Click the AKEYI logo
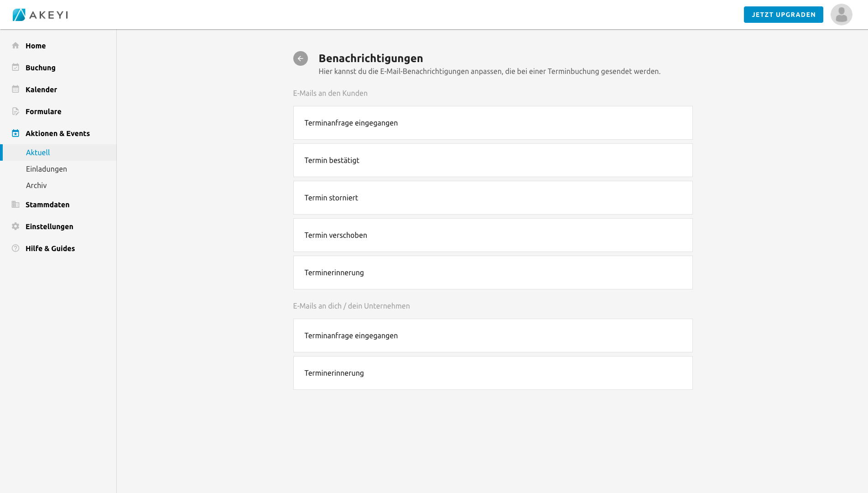This screenshot has height=493, width=868. coord(40,15)
